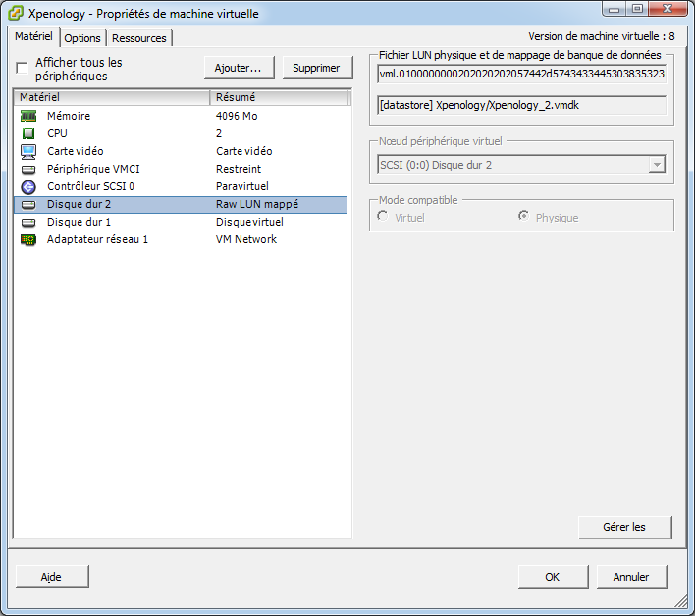Sort by the Résumé column header
The width and height of the screenshot is (695, 616).
pyautogui.click(x=279, y=97)
